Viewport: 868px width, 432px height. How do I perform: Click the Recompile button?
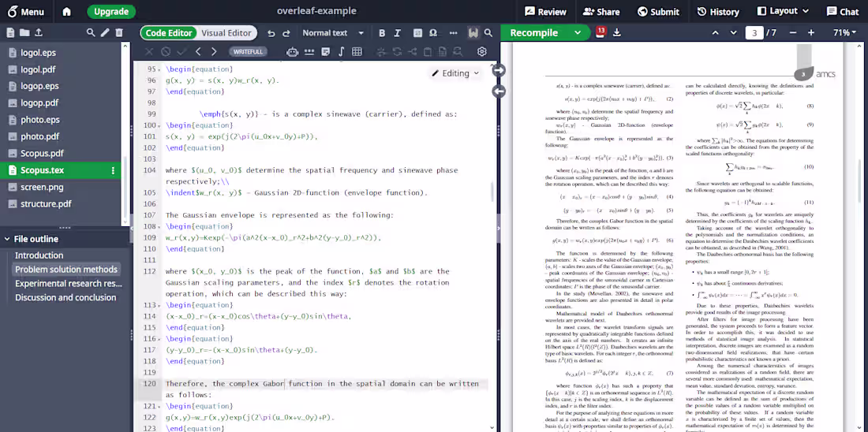[x=533, y=32]
